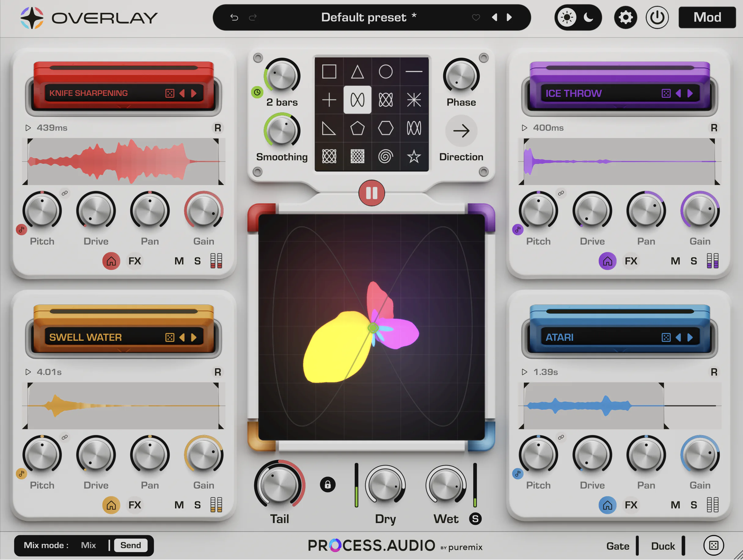Go to previous preset arrow
The height and width of the screenshot is (560, 743).
[x=494, y=17]
